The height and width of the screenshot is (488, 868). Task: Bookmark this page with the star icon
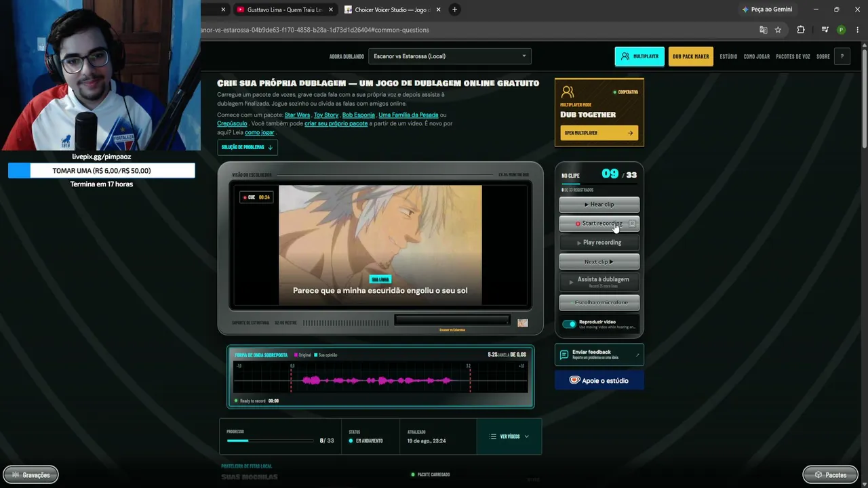point(778,30)
